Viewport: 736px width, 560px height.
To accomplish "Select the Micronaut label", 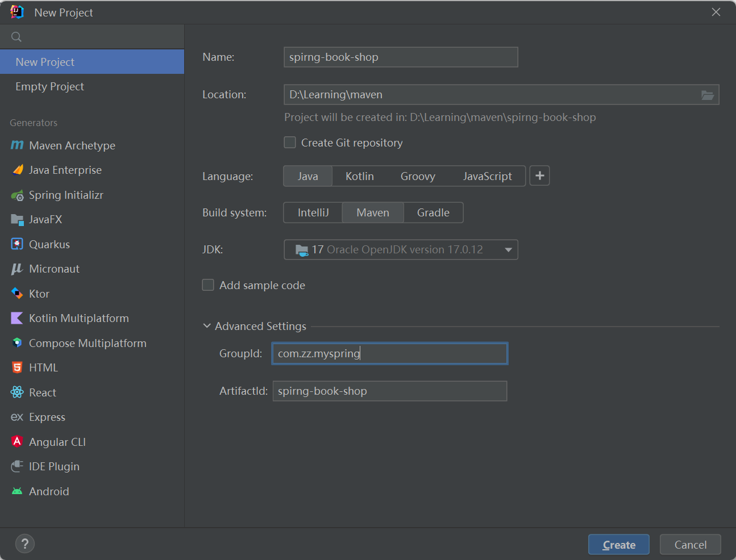I will pyautogui.click(x=54, y=269).
